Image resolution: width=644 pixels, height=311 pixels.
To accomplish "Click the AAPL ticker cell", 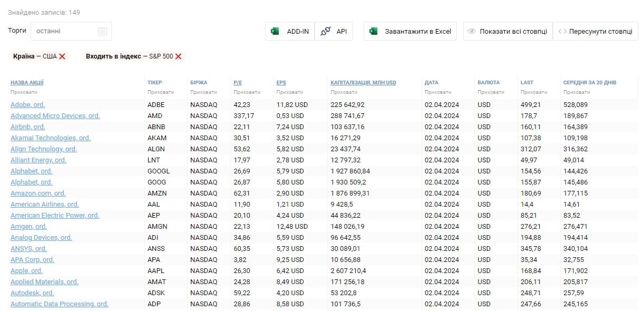I will click(x=157, y=270).
